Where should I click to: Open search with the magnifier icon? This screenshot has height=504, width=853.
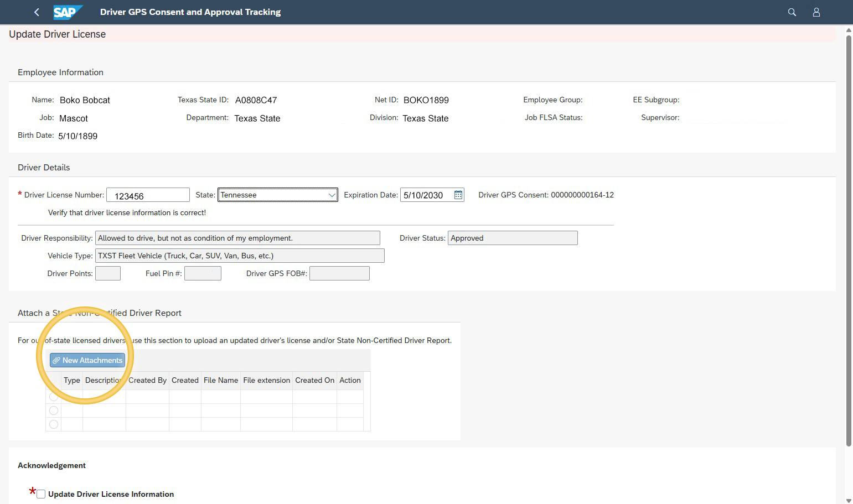tap(792, 12)
